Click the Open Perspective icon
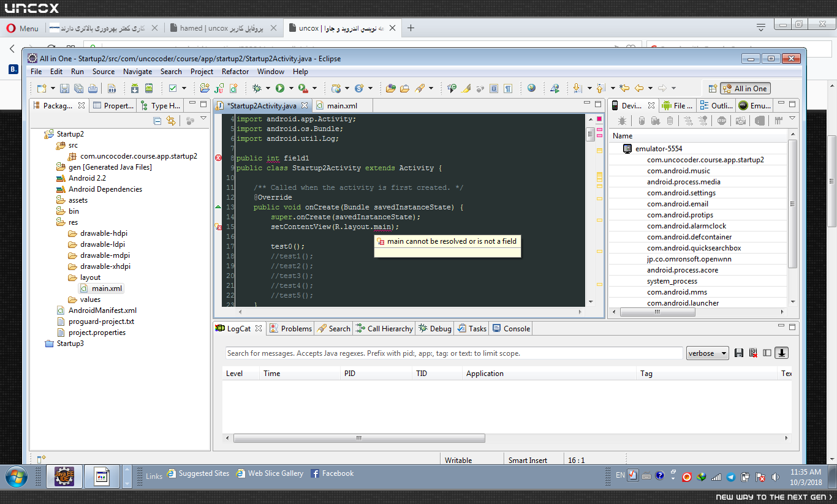 (x=712, y=88)
